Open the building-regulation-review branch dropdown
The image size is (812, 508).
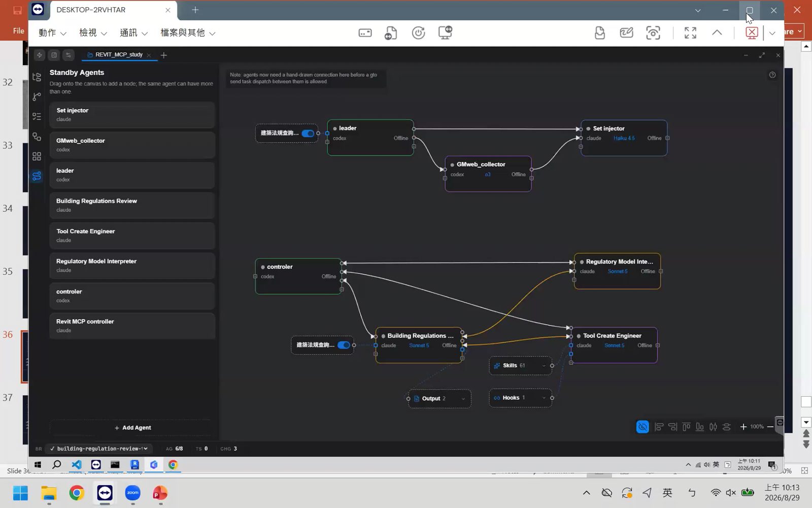point(99,449)
